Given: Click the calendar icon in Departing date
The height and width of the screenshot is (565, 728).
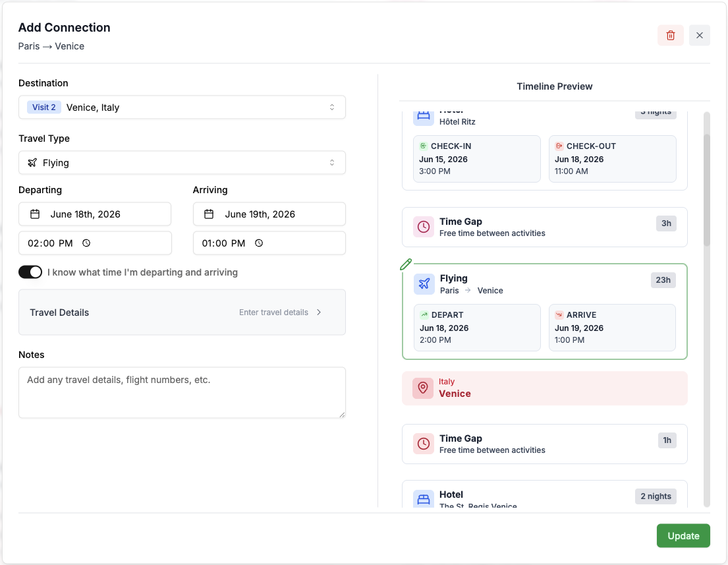Looking at the screenshot, I should (x=35, y=214).
